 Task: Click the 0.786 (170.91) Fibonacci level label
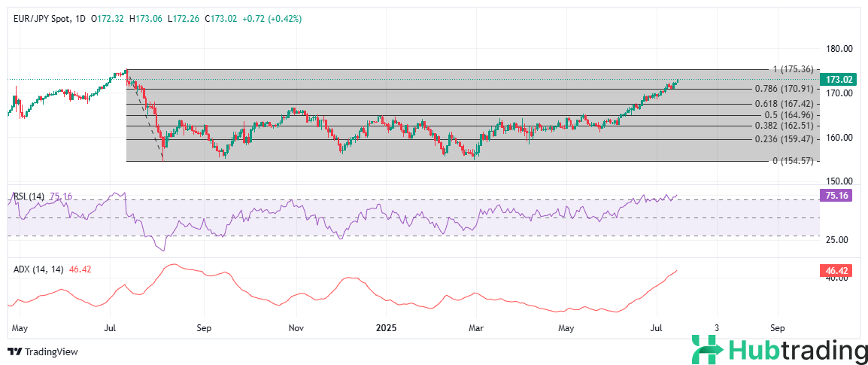pos(783,89)
